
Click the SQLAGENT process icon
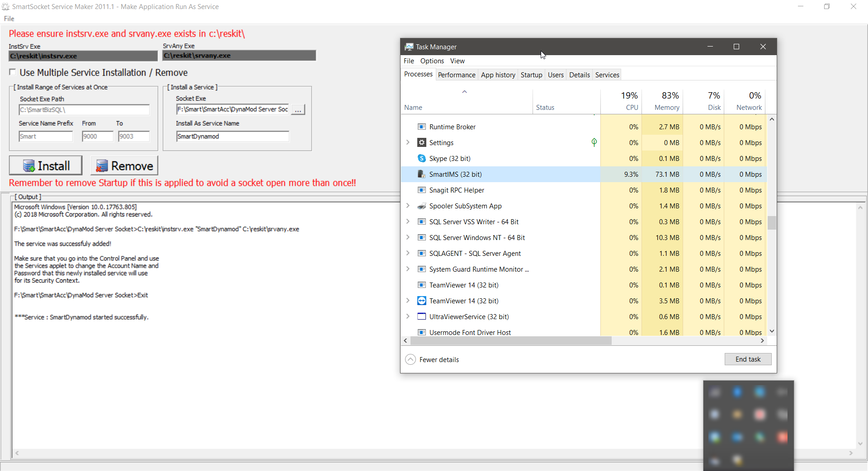421,254
